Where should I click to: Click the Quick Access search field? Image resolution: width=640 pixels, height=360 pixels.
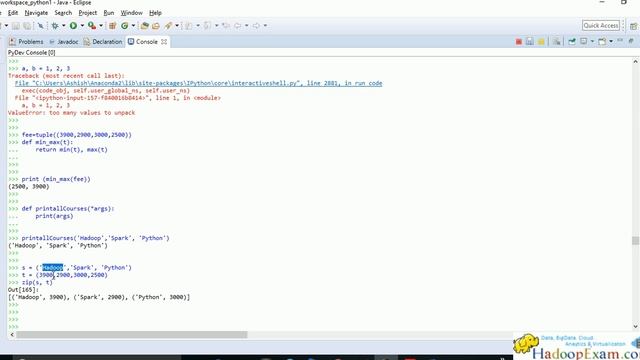tap(601, 25)
